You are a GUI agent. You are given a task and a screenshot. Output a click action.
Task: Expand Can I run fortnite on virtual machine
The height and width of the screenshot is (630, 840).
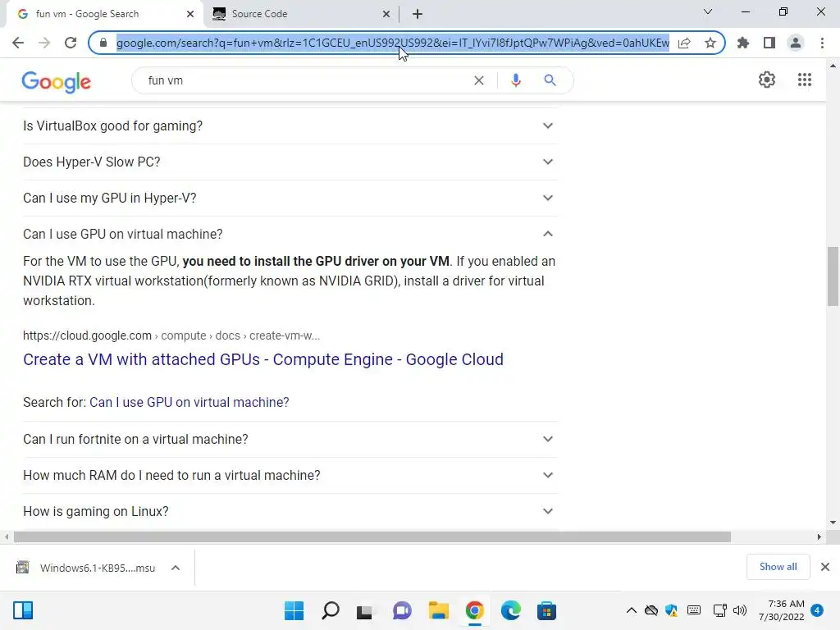click(x=290, y=440)
